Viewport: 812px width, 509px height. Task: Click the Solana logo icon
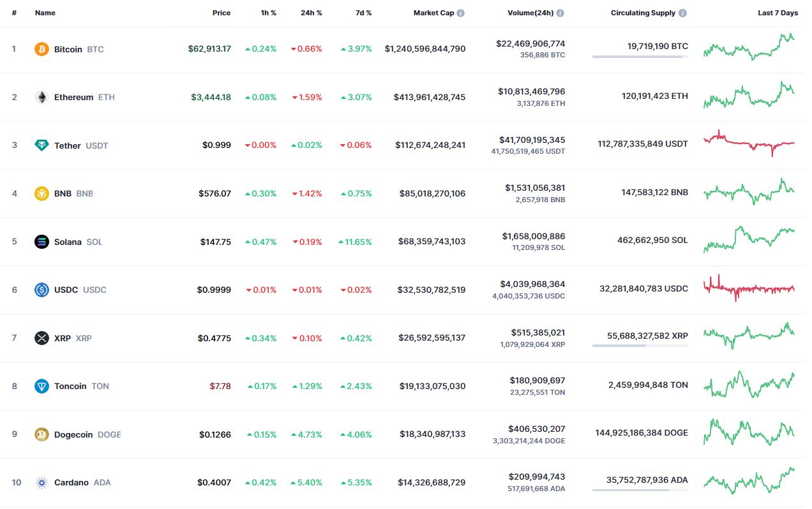[x=41, y=242]
